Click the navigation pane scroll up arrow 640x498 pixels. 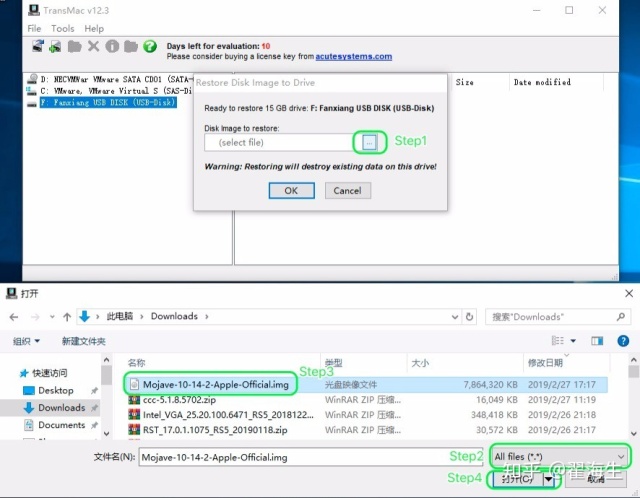[107, 360]
